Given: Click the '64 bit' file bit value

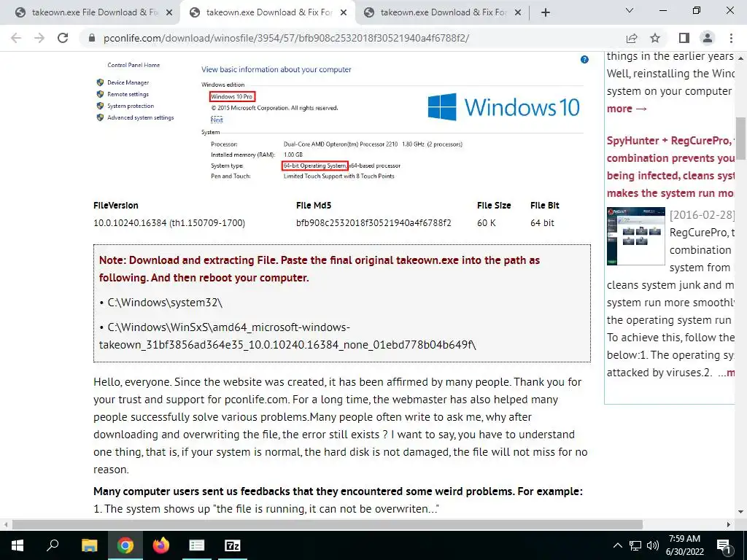Looking at the screenshot, I should tap(542, 223).
